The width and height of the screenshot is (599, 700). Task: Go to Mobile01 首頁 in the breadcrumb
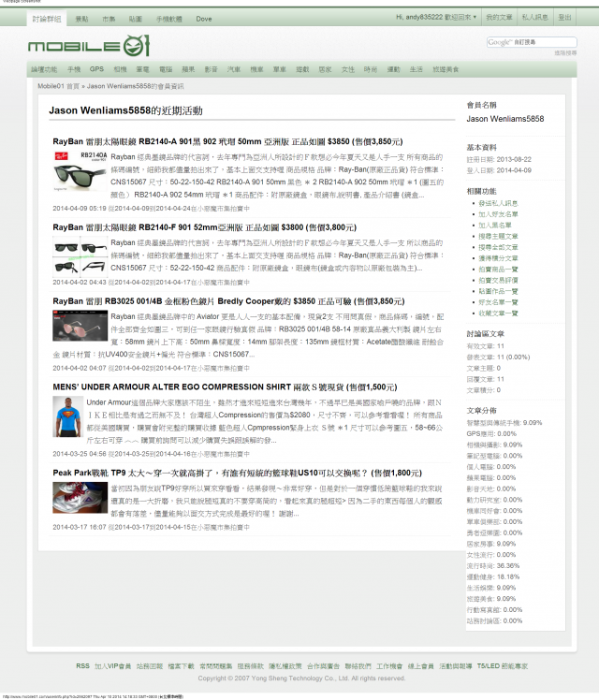(x=58, y=86)
